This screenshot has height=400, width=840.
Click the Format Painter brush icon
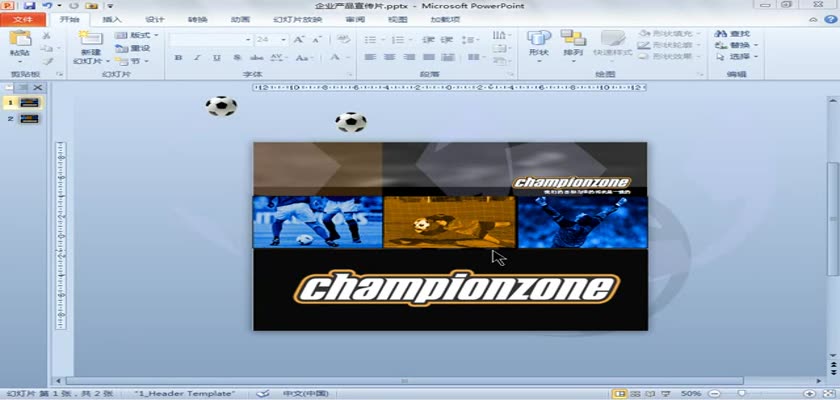click(47, 61)
